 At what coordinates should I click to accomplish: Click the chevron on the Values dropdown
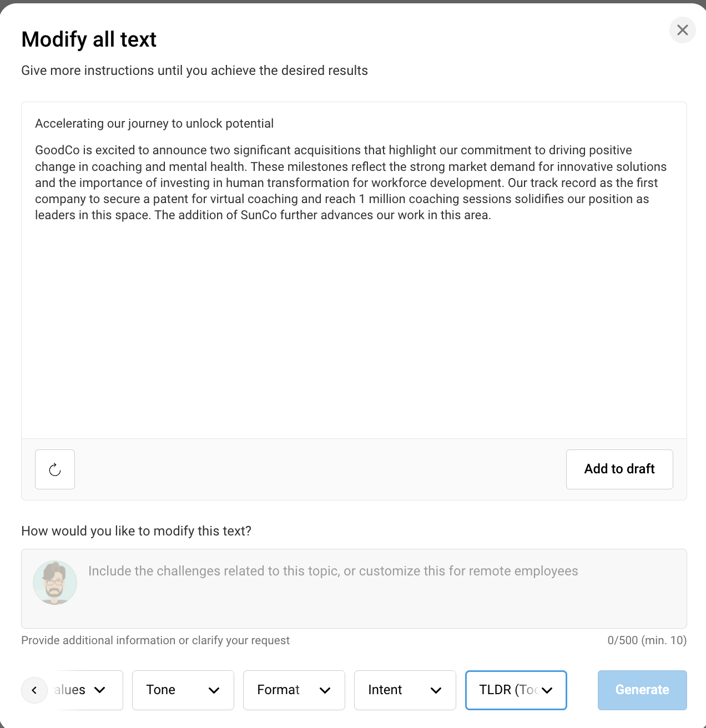pos(100,690)
